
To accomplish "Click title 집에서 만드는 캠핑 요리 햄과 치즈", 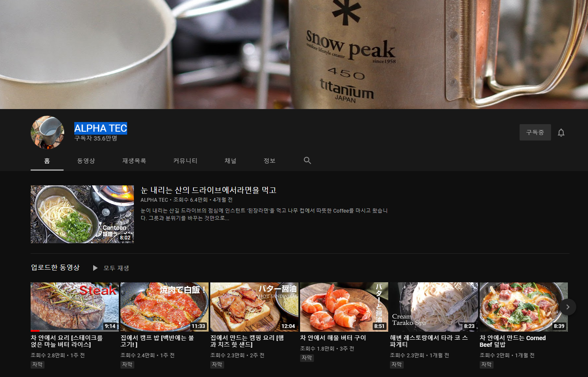I will pos(247,341).
